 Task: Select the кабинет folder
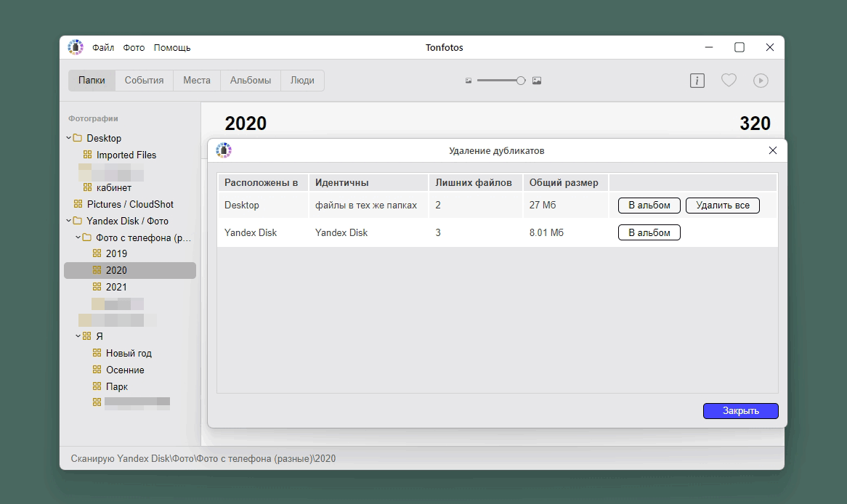(x=108, y=187)
